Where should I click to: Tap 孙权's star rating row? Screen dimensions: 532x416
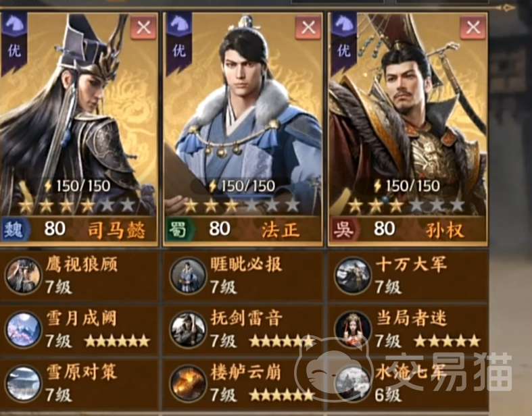[x=406, y=205]
